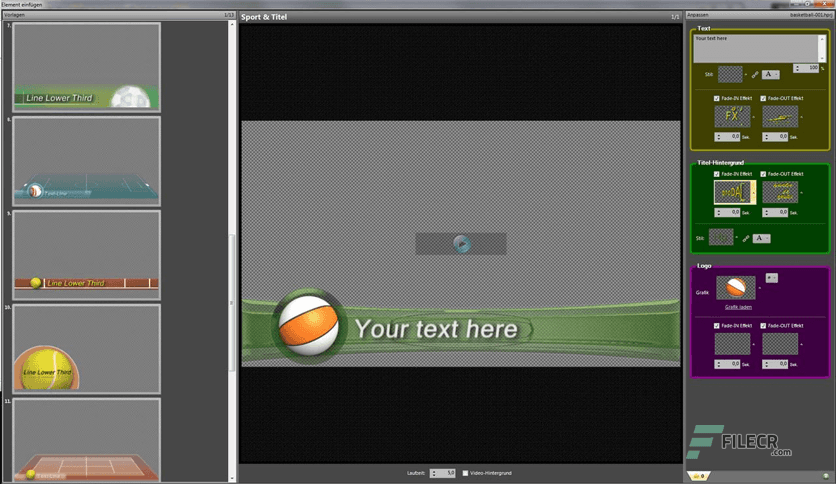Click the basketball Grafik preview in Logo
This screenshot has height=484, width=836.
736,288
